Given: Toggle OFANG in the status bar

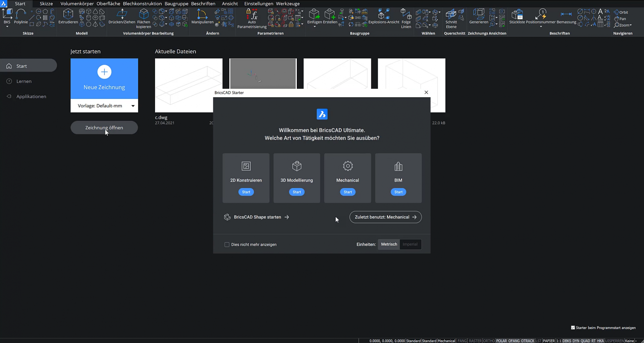Looking at the screenshot, I should tap(514, 341).
